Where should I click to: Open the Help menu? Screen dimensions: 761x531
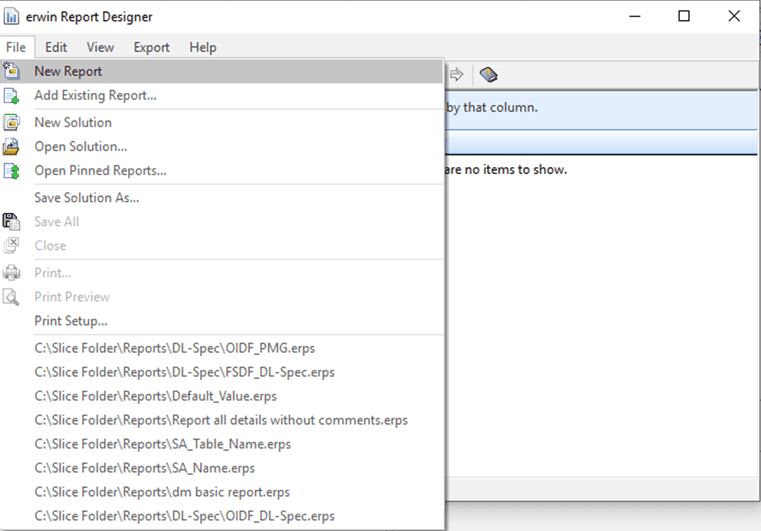[x=203, y=47]
